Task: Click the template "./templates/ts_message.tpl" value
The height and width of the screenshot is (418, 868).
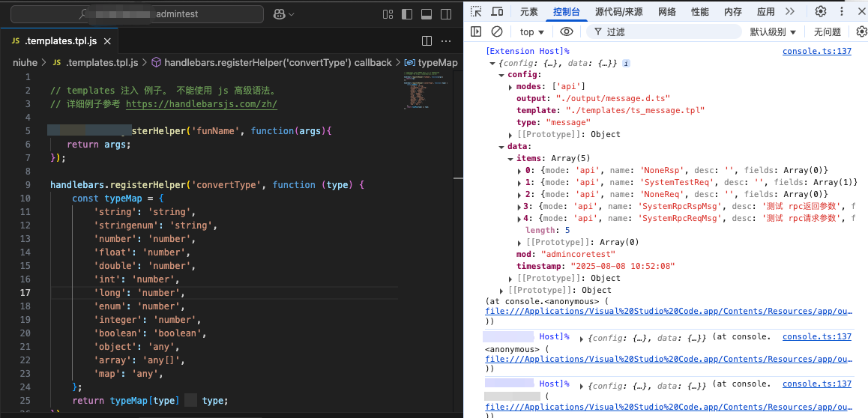Action: pyautogui.click(x=634, y=111)
